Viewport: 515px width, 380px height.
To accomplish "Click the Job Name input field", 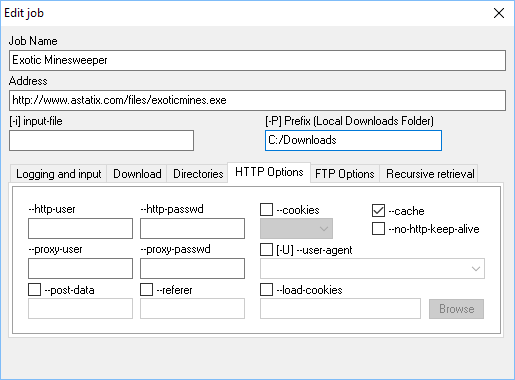I will pos(257,60).
